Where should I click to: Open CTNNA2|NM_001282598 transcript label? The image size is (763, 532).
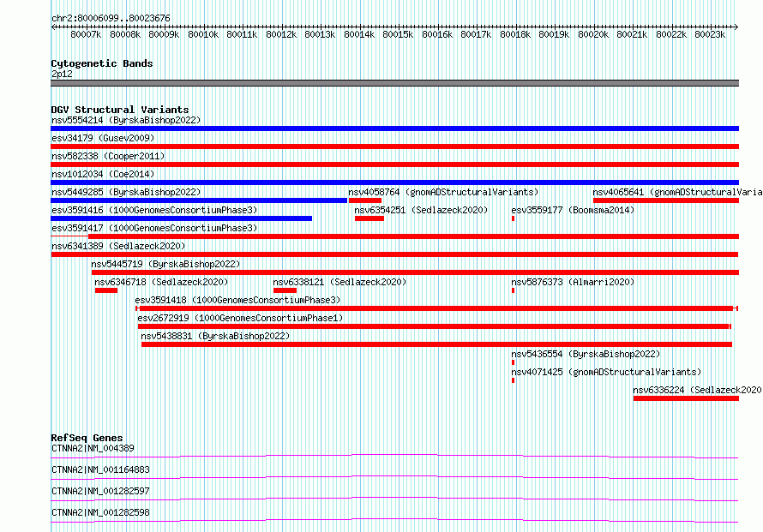[100, 512]
